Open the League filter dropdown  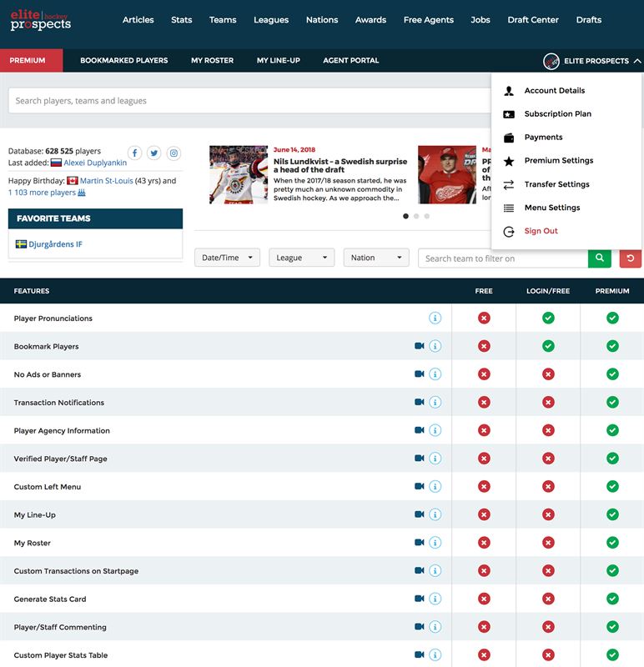tap(301, 258)
